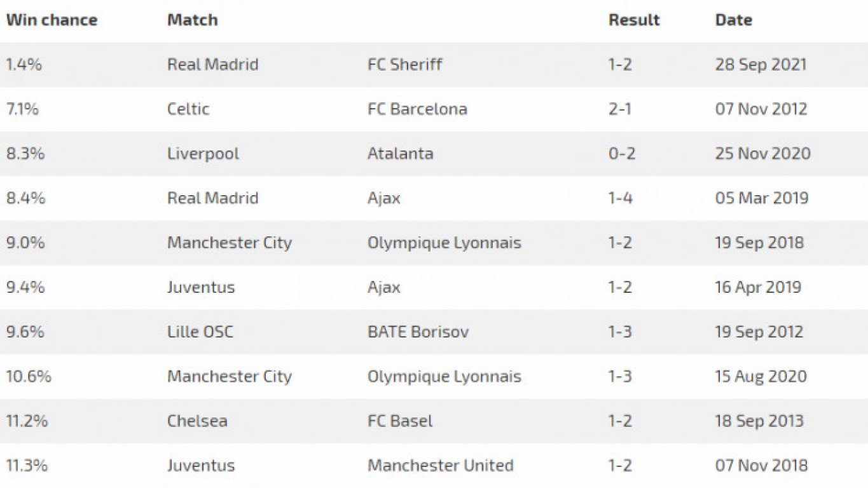The width and height of the screenshot is (868, 488).
Task: Select Lille OSC team name
Action: point(200,332)
